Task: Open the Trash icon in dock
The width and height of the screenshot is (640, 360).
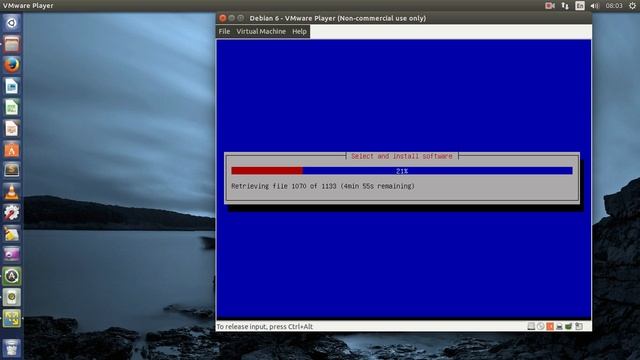Action: coord(11,348)
